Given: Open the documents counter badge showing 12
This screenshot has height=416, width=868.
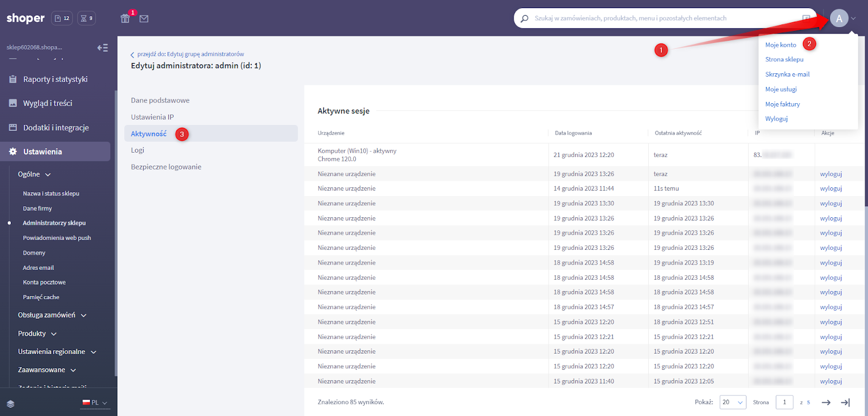Looking at the screenshot, I should [x=62, y=18].
